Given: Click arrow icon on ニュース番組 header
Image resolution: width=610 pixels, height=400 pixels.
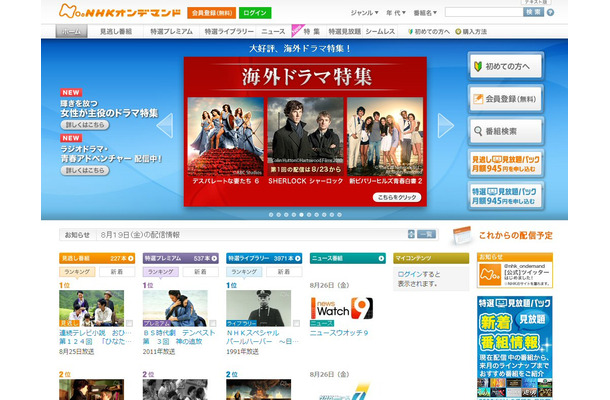Looking at the screenshot, I should coord(381,258).
